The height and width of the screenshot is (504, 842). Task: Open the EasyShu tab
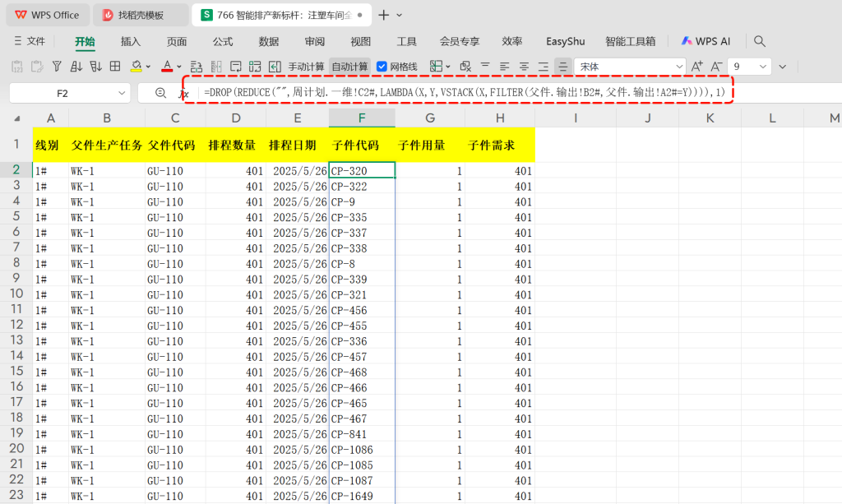[566, 41]
